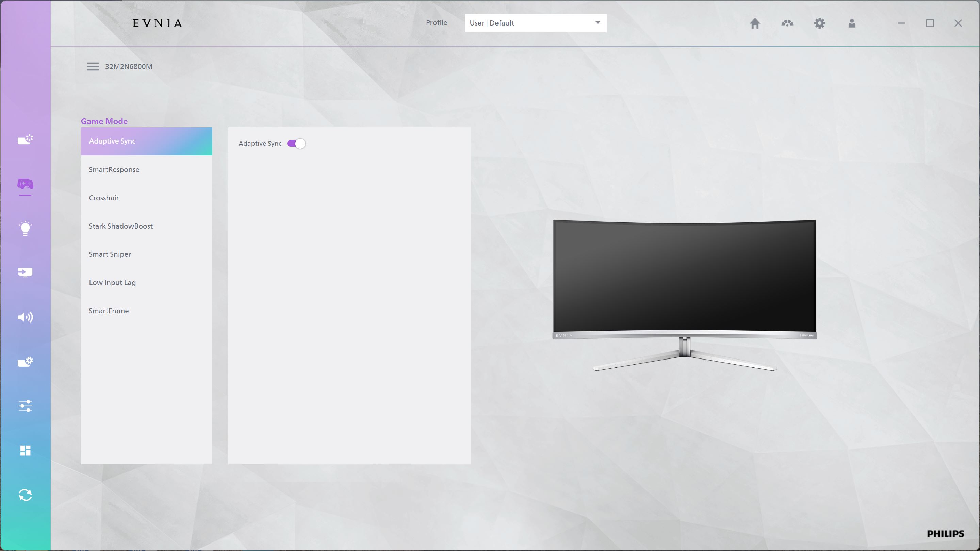Click the 32M2N6800M monitor model label
Viewport: 980px width, 551px height.
click(x=129, y=67)
